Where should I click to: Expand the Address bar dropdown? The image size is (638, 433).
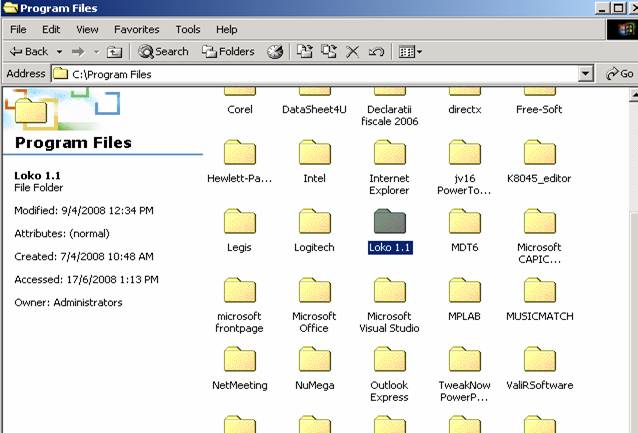585,74
